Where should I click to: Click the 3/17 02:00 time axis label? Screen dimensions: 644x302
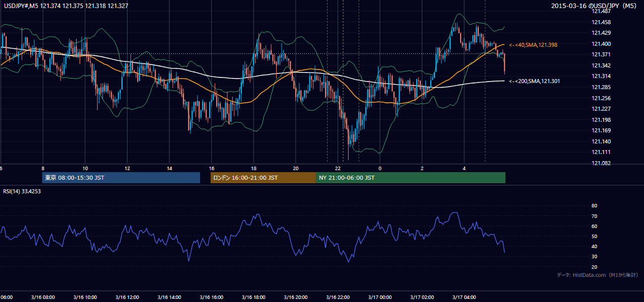pyautogui.click(x=422, y=297)
